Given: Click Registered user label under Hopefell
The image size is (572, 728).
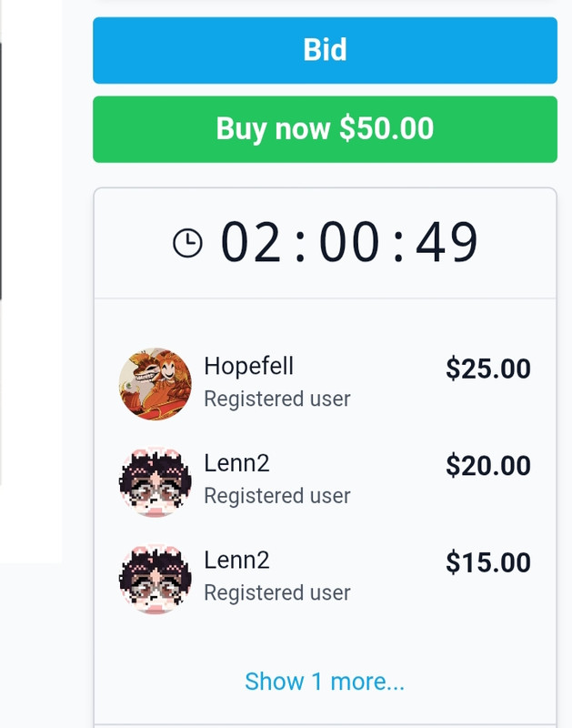Looking at the screenshot, I should point(277,399).
